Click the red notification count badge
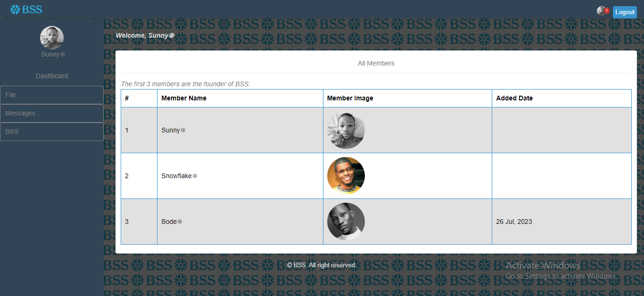 coord(607,10)
